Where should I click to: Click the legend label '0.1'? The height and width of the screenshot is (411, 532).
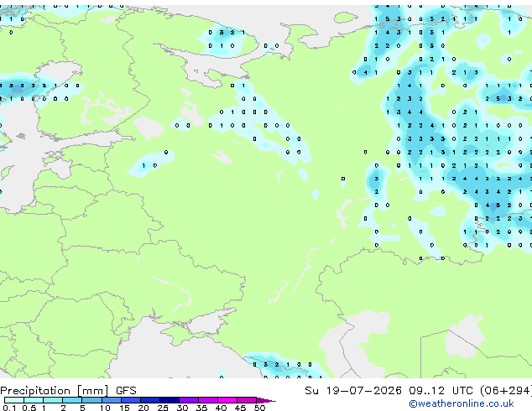point(9,408)
